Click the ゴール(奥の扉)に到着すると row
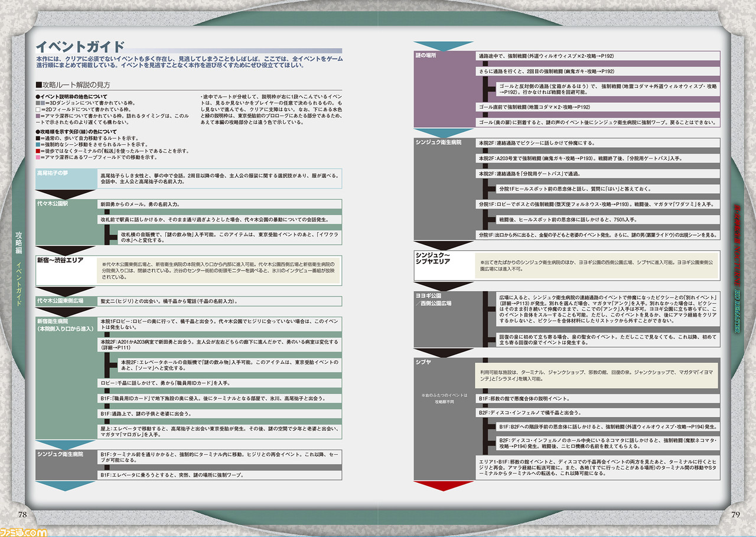Viewport: 756px width, 537px height. pos(597,122)
